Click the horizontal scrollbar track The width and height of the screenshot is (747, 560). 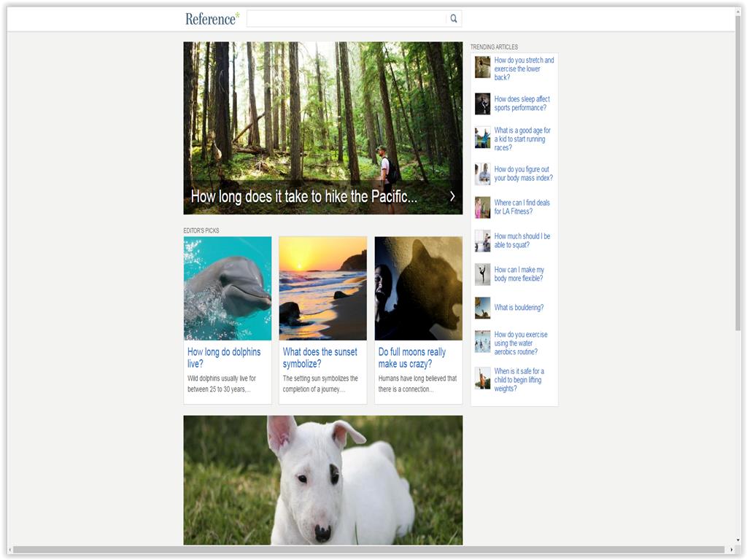point(370,550)
